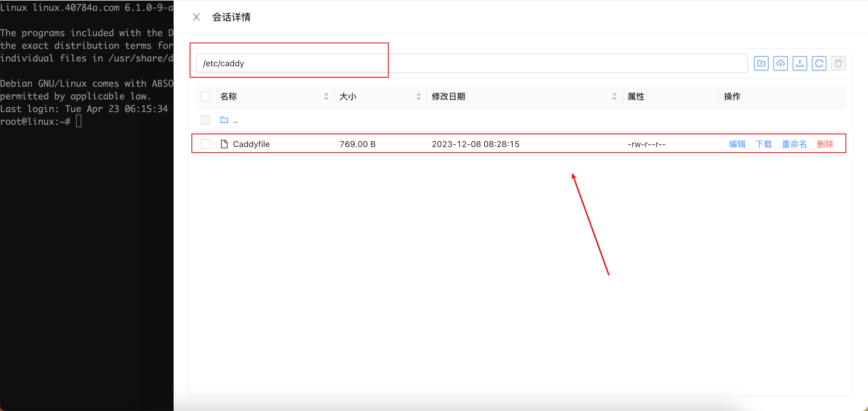This screenshot has width=868, height=411.
Task: Open 编辑 to edit the Caddyfile
Action: click(737, 144)
